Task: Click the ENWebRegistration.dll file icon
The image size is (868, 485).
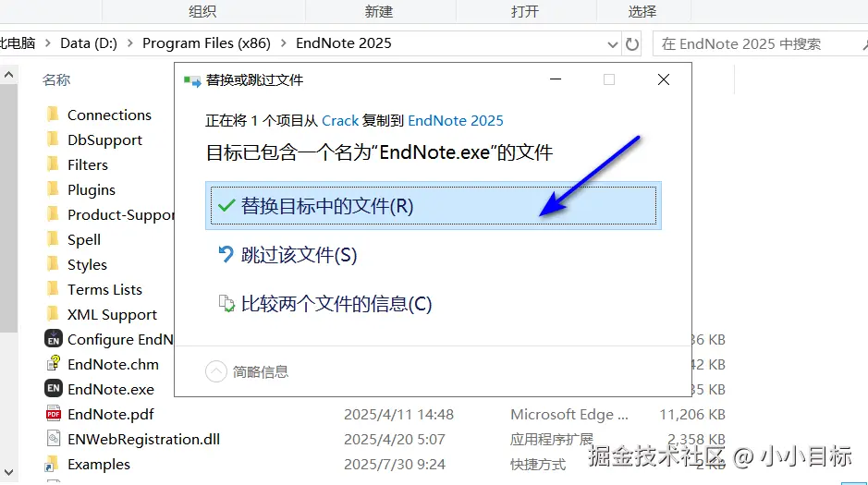Action: point(53,439)
